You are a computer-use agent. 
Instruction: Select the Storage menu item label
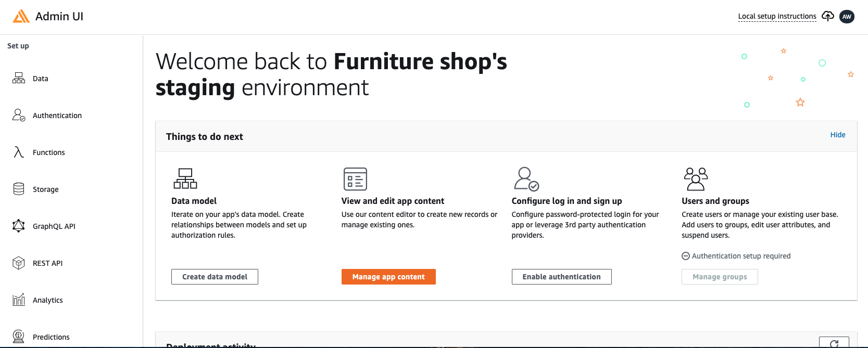pos(46,189)
